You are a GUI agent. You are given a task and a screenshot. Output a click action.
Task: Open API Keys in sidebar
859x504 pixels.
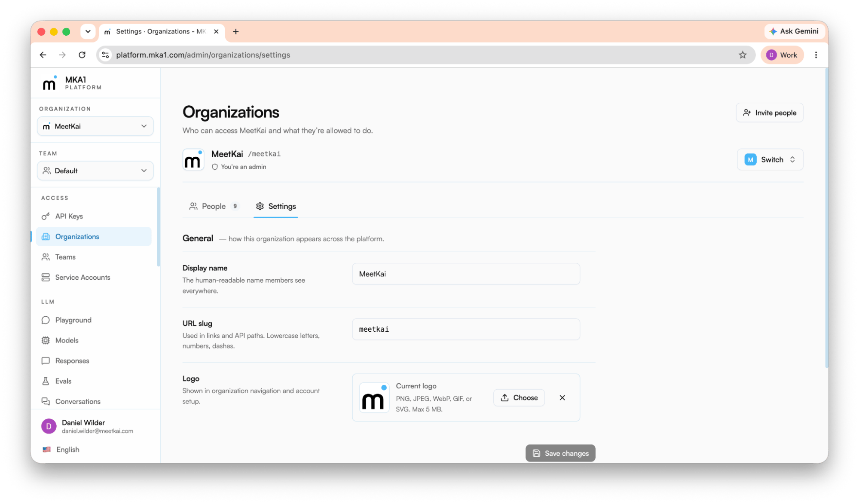click(94, 216)
